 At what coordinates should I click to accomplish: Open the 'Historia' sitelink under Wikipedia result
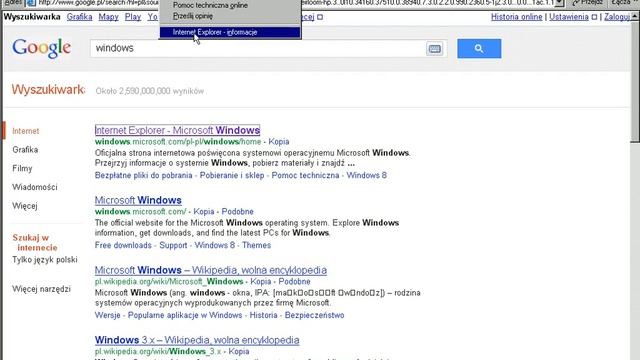[x=263, y=315]
